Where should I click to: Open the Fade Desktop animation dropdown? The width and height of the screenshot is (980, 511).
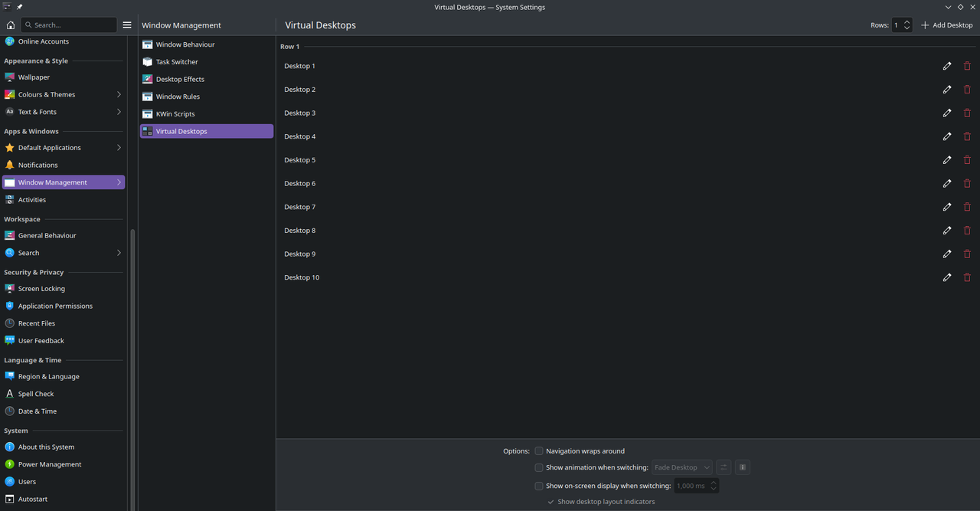681,467
